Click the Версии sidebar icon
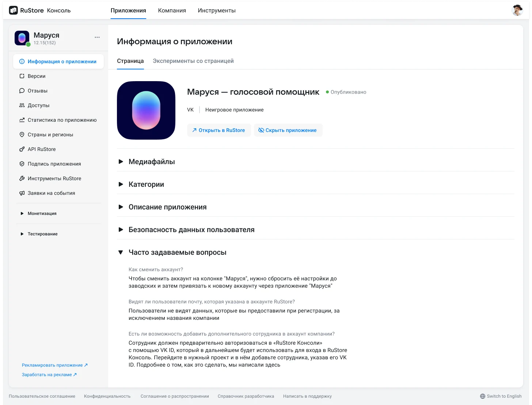 click(x=22, y=76)
